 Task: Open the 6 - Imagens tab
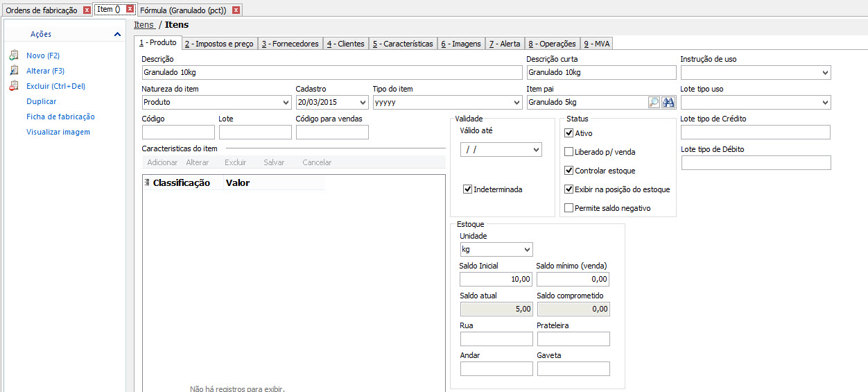point(461,44)
